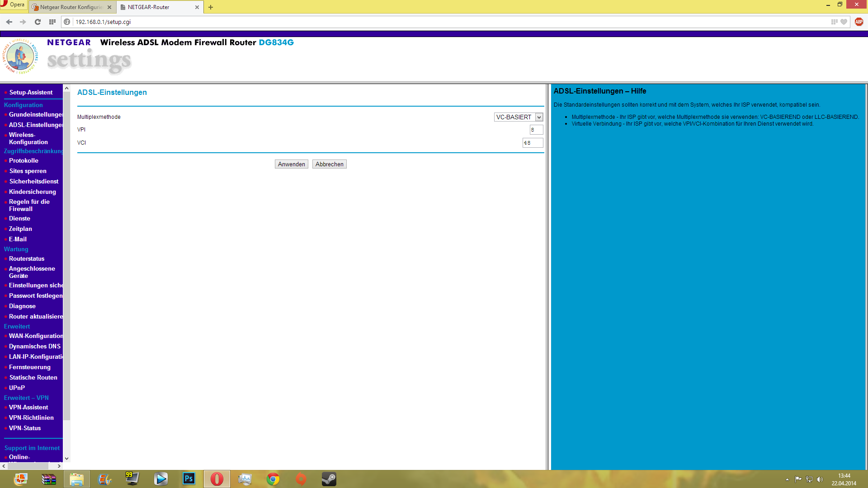Open Opera icon in taskbar
868x488 pixels.
(x=217, y=479)
